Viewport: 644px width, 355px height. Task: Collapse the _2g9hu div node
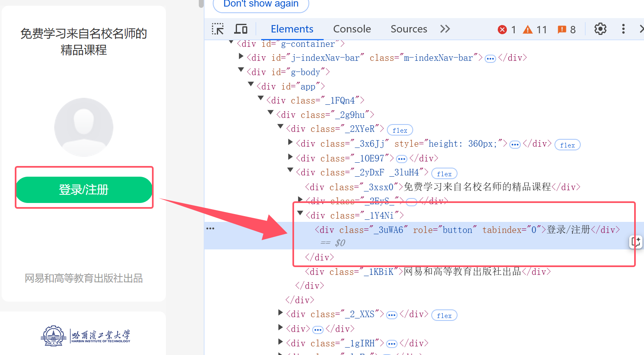(x=271, y=113)
